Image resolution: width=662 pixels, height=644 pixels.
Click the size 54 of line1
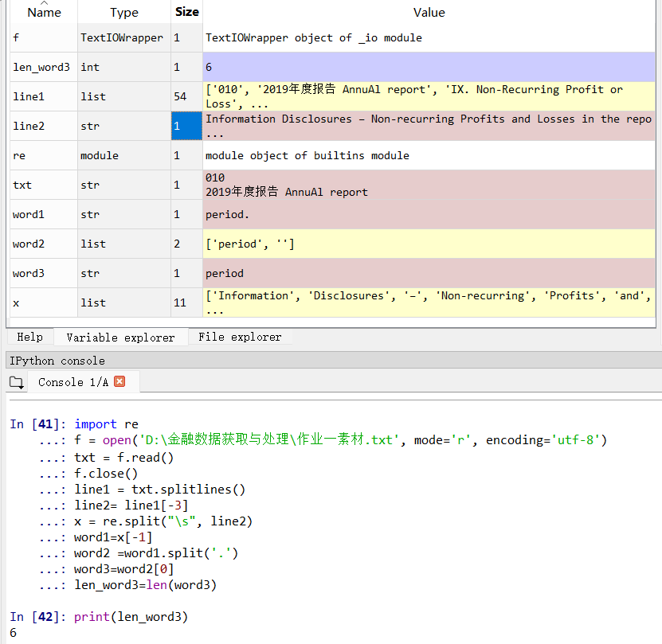click(x=186, y=96)
